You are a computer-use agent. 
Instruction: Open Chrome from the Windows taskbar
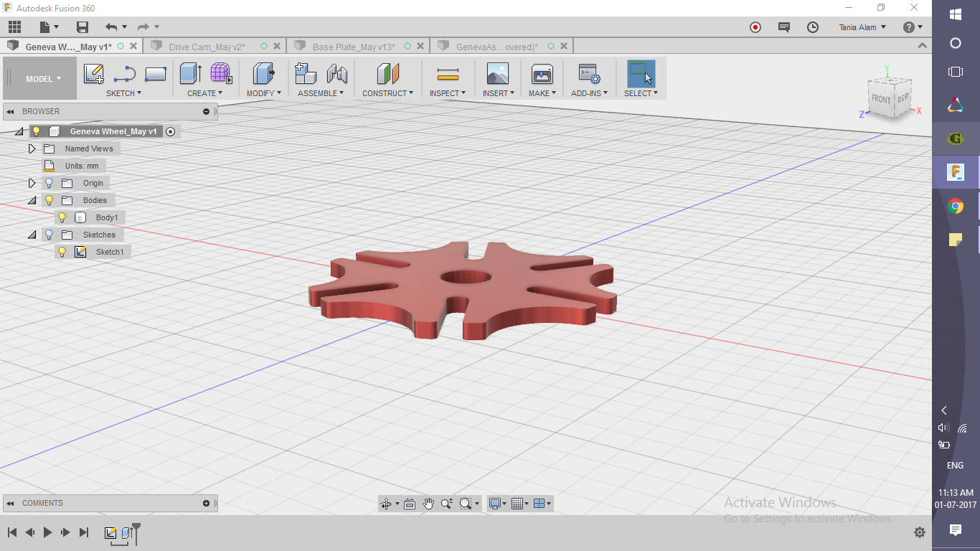pos(956,207)
